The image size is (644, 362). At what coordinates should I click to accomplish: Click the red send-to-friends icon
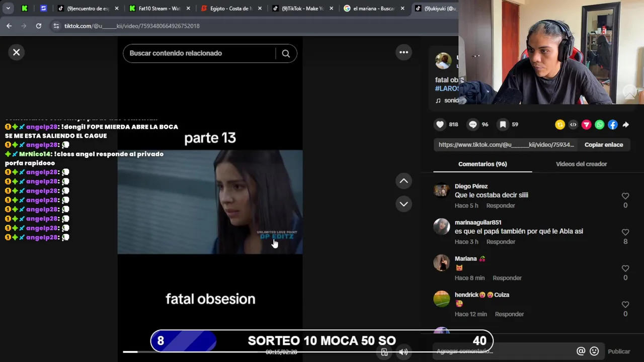point(586,125)
